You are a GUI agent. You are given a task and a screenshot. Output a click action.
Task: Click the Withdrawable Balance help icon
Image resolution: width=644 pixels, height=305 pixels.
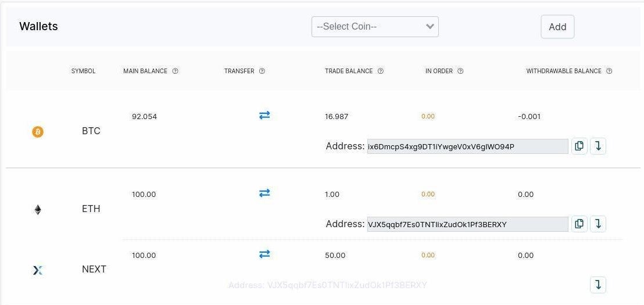point(609,71)
